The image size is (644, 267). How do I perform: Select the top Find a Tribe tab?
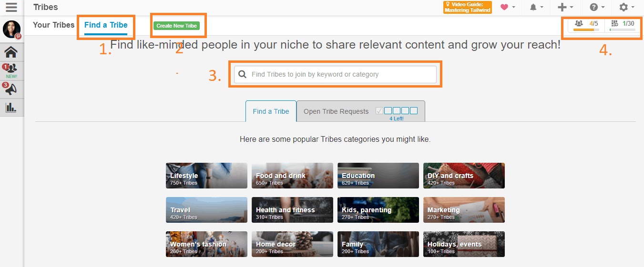pos(106,25)
